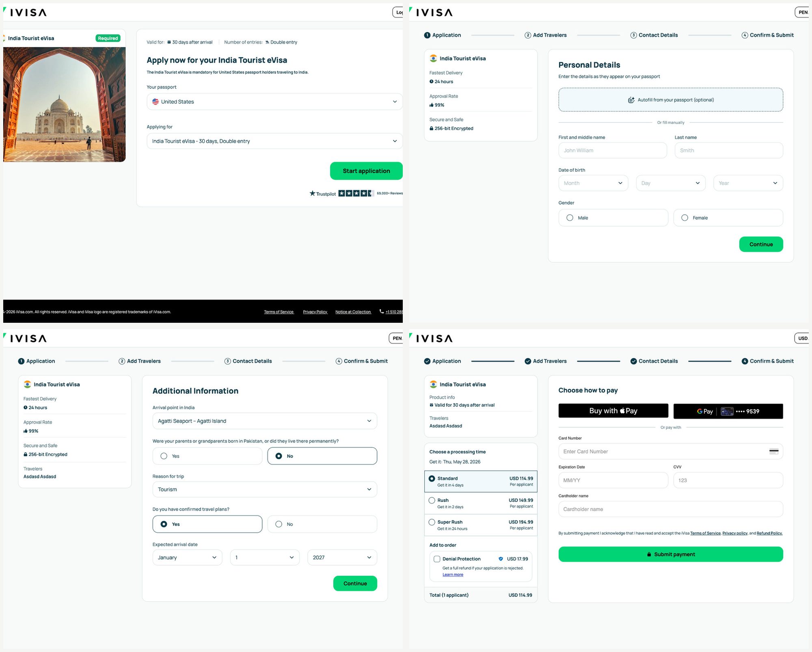Open the Arrival point in India dropdown
The width and height of the screenshot is (812, 652).
pos(265,421)
